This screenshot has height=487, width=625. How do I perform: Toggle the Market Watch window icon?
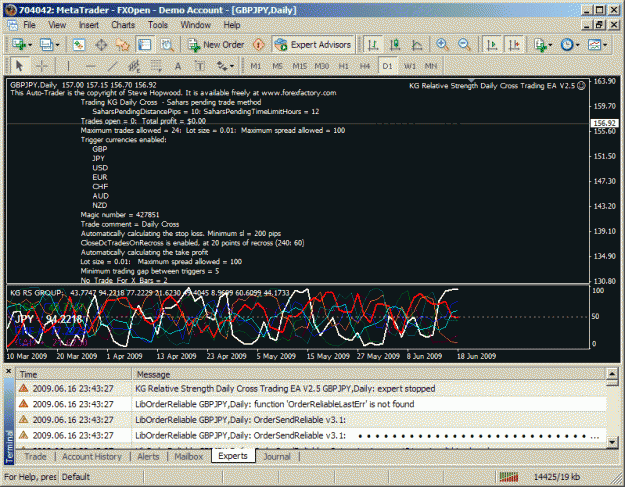click(79, 45)
